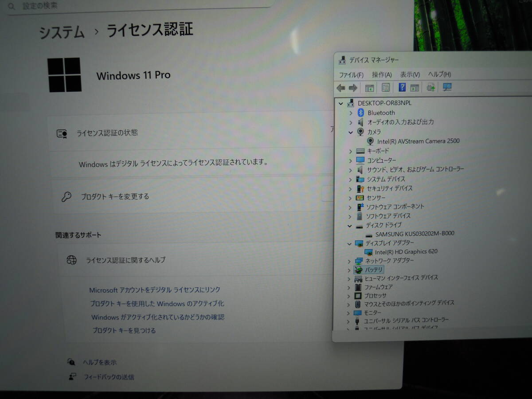Image resolution: width=532 pixels, height=399 pixels.
Task: Collapse the カメラ node
Action: (351, 132)
